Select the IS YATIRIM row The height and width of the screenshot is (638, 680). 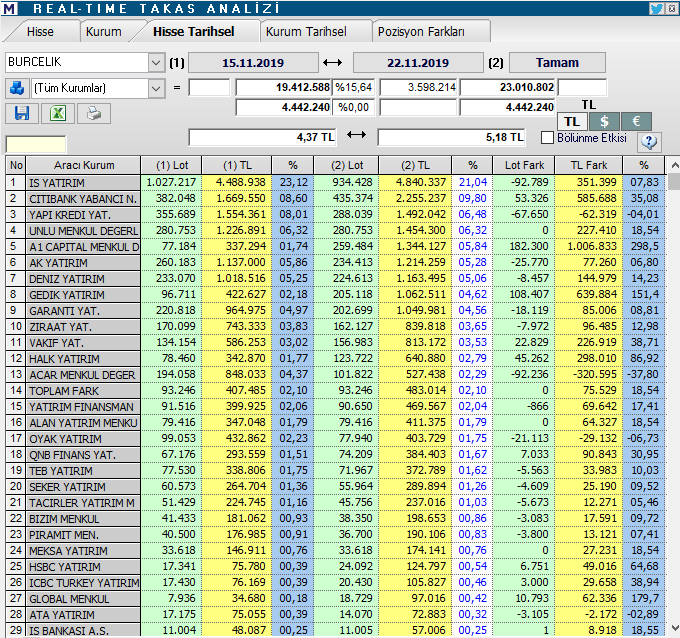click(334, 182)
